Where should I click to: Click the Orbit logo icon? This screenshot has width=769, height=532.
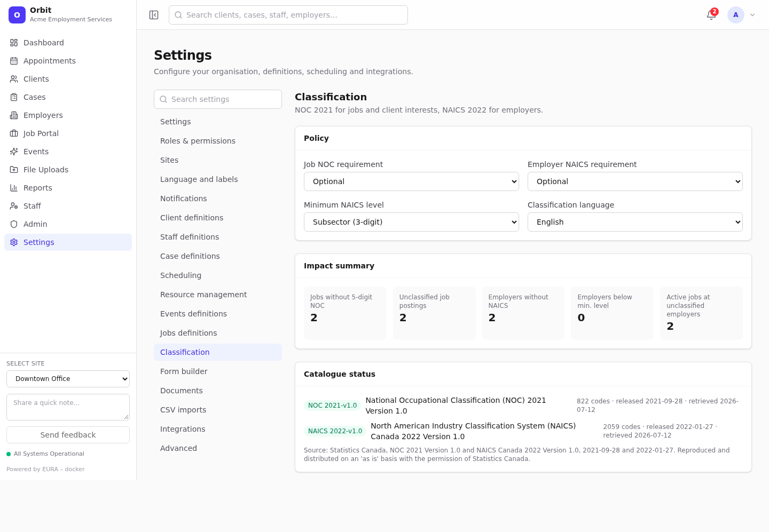coord(17,15)
